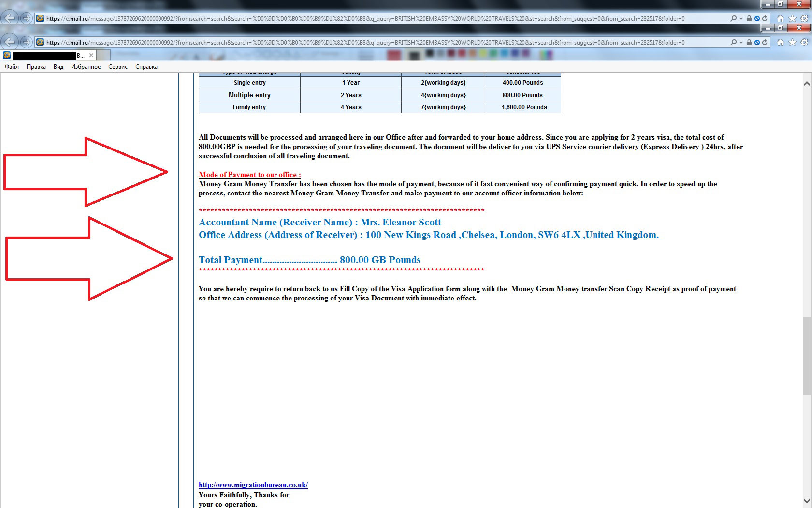The width and height of the screenshot is (812, 508).
Task: Click the scroll-down arrow of the page scrollbar
Action: 806,501
